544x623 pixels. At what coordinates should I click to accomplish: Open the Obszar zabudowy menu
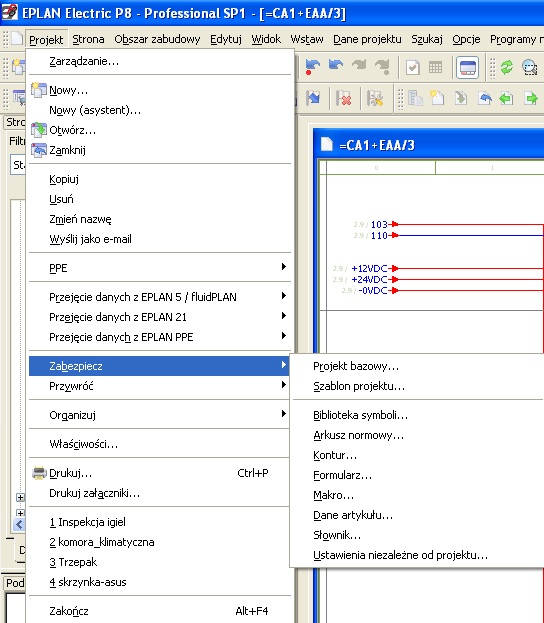[157, 39]
